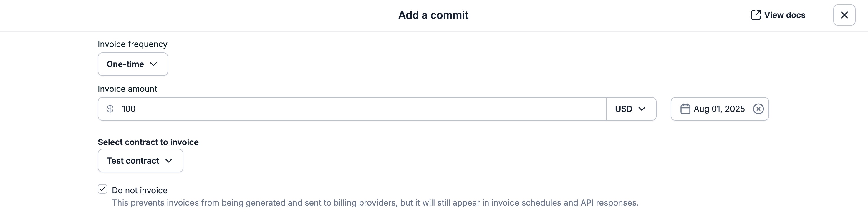Select the 100 value in the amount field
868x223 pixels.
[x=128, y=109]
